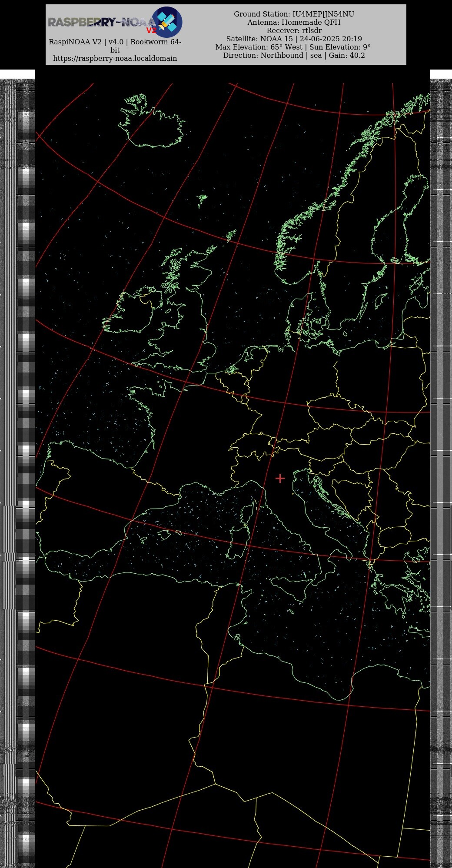Select the 'Ground Station: IU4MEP|JN54NU' line
The height and width of the screenshot is (868, 452).
pyautogui.click(x=294, y=14)
